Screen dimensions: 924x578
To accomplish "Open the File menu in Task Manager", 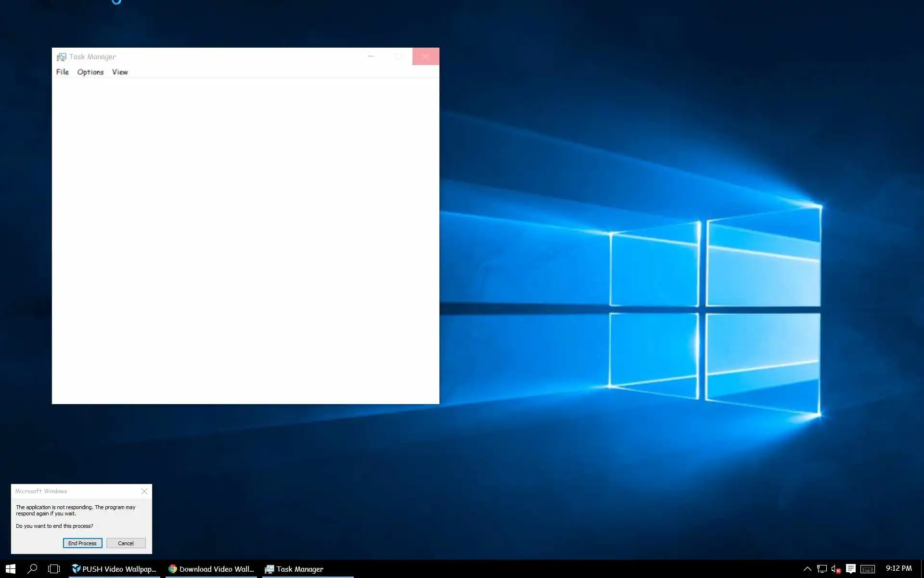I will point(63,72).
